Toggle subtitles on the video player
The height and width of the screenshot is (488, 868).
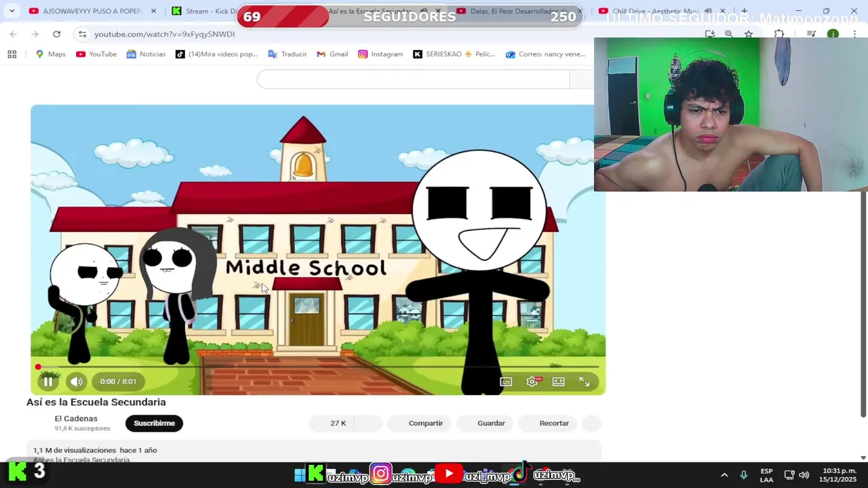[506, 382]
